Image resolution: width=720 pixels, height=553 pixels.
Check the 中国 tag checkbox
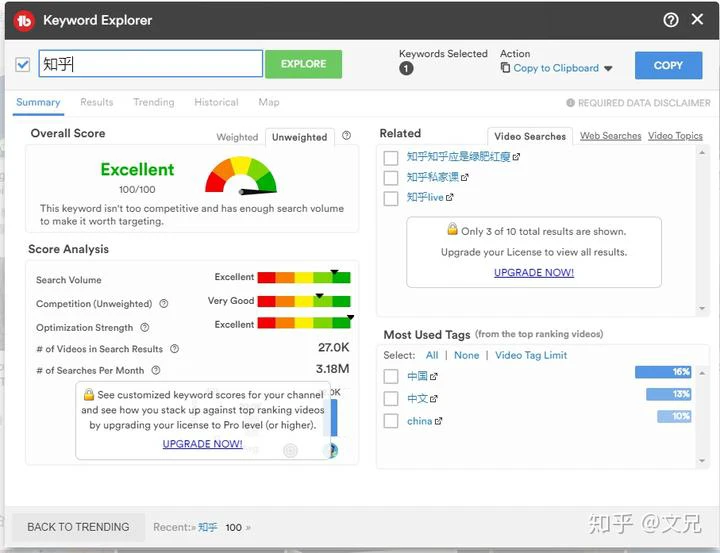pos(391,376)
